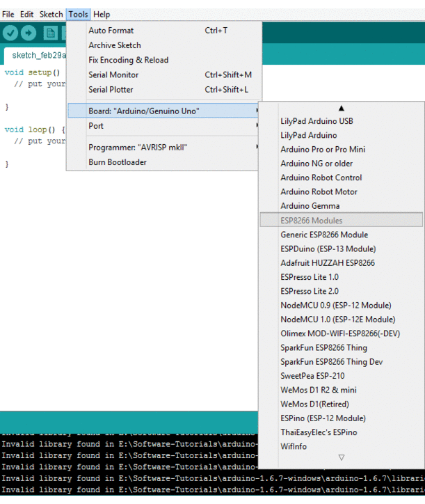Open the Help menu
This screenshot has height=504, width=425.
[102, 14]
